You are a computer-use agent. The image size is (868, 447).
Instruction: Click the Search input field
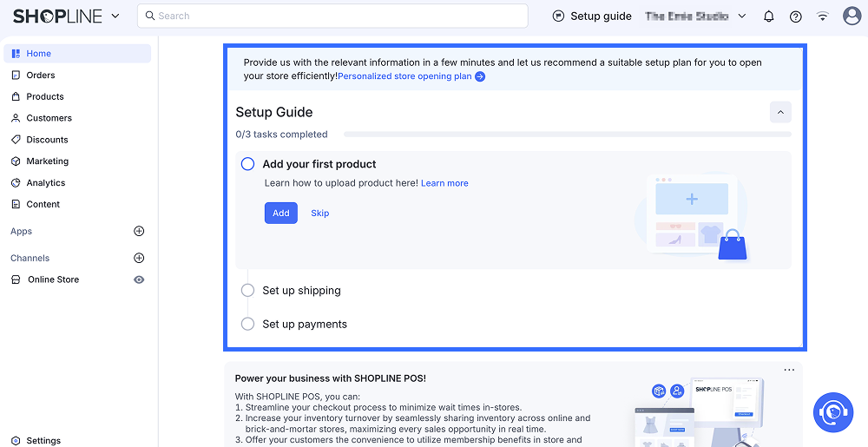point(332,16)
